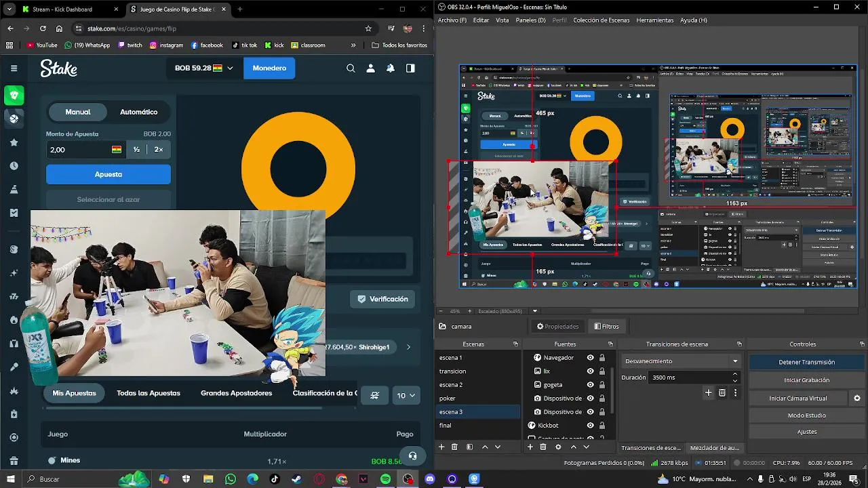The image size is (868, 488).
Task: Open Ajustes in OBS controls
Action: pyautogui.click(x=806, y=432)
